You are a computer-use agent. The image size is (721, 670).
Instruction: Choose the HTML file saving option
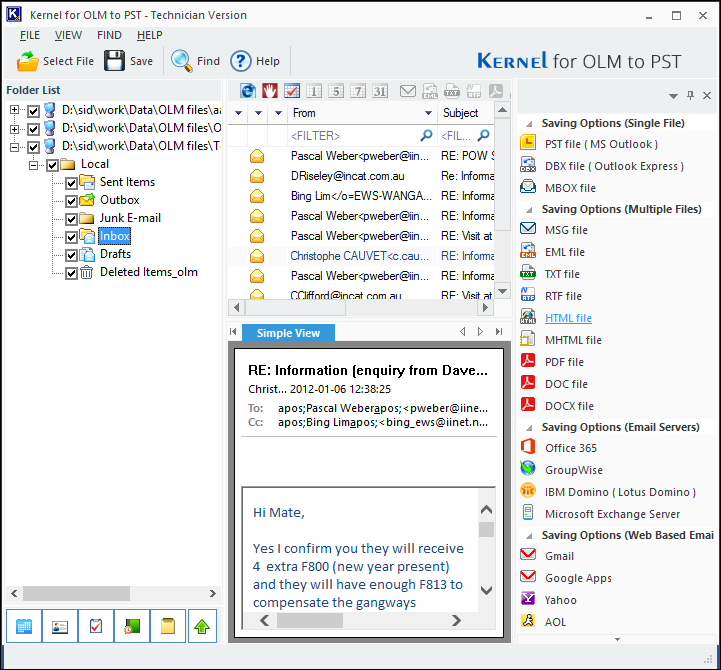click(568, 318)
